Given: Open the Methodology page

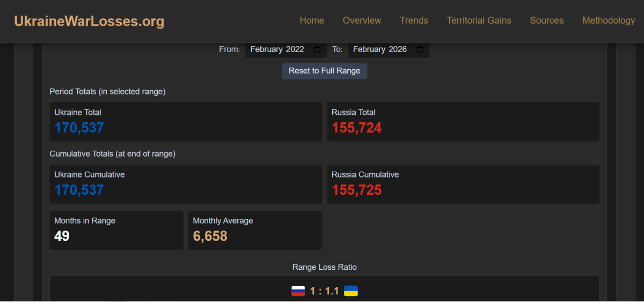Looking at the screenshot, I should pyautogui.click(x=608, y=20).
